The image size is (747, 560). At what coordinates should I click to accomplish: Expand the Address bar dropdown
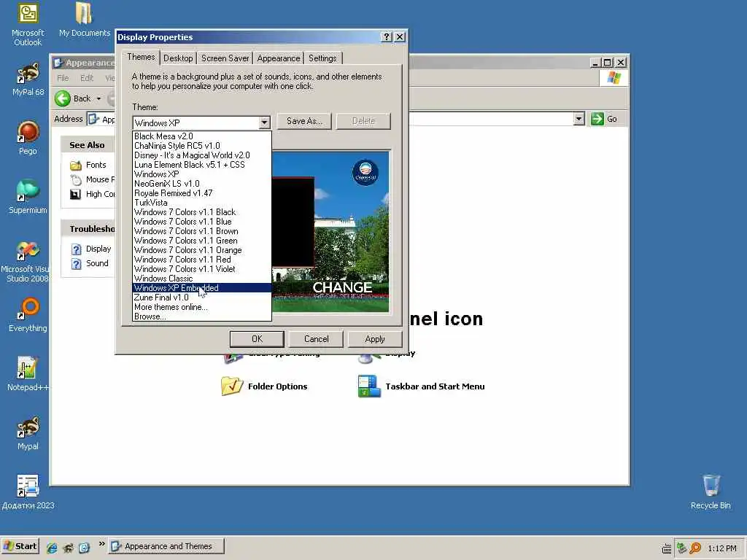pos(578,119)
